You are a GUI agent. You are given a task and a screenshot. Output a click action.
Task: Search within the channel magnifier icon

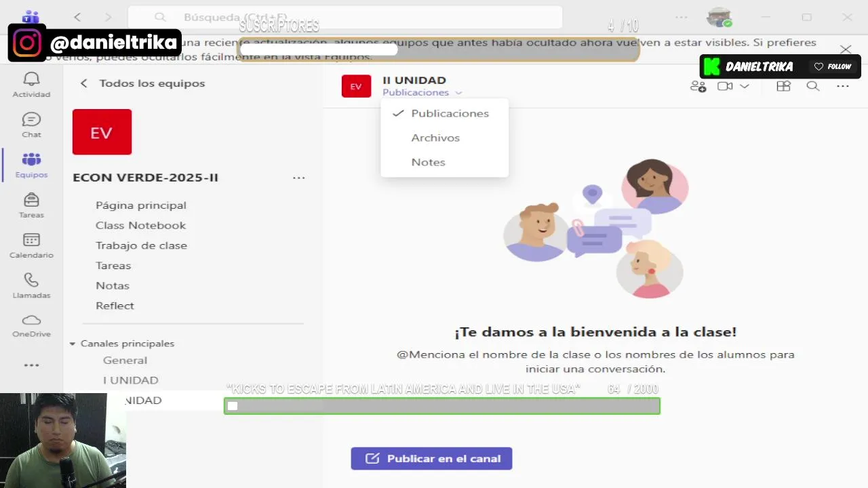[x=812, y=86]
